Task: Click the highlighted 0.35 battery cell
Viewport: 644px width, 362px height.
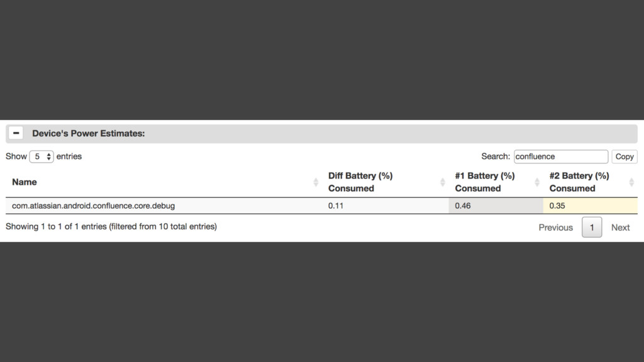Action: tap(591, 206)
